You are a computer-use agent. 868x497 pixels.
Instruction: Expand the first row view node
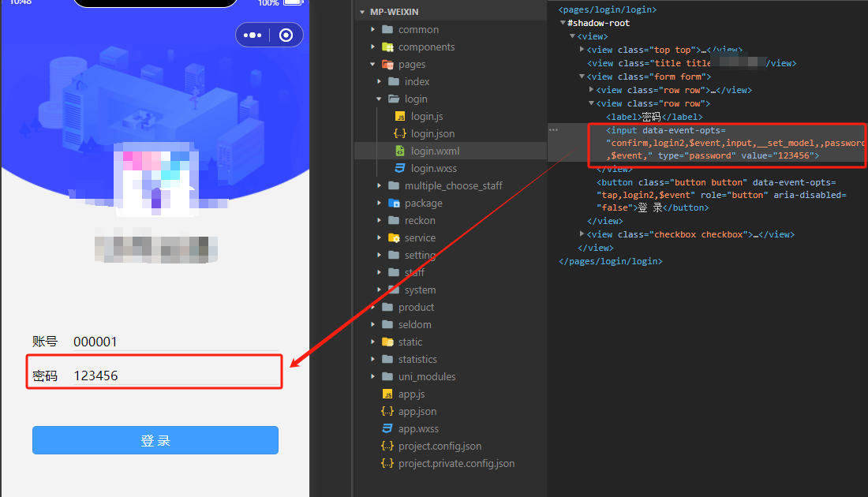(x=591, y=90)
